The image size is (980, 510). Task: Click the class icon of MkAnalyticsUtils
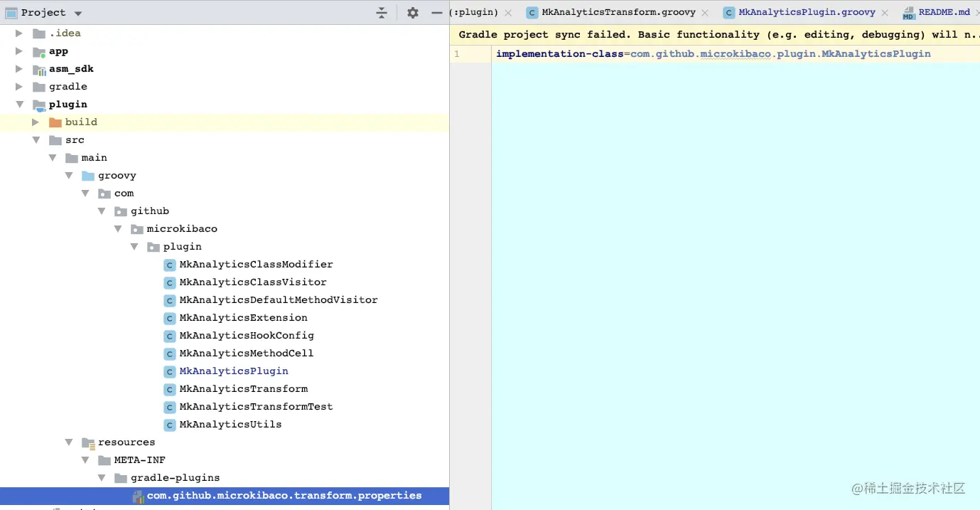coord(170,425)
